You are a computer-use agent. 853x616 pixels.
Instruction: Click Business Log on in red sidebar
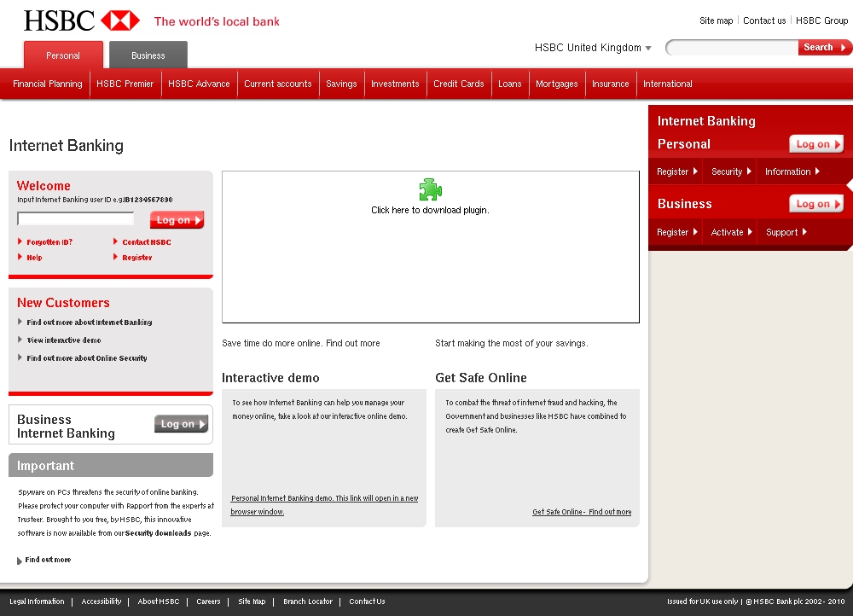[x=816, y=204]
